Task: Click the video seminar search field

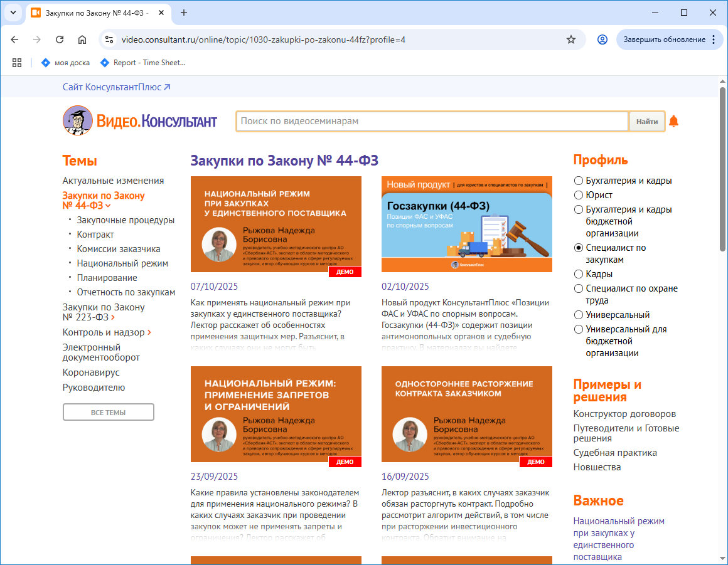Action: pos(432,121)
